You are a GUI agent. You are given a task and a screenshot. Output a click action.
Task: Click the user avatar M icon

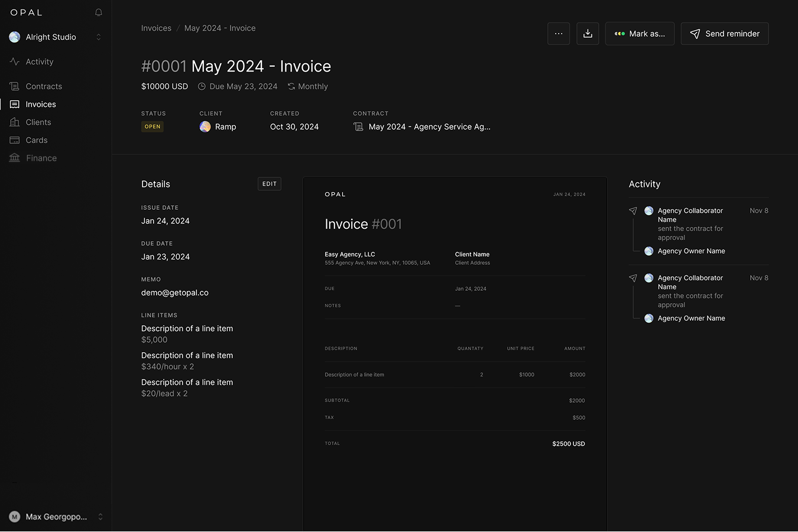click(15, 517)
